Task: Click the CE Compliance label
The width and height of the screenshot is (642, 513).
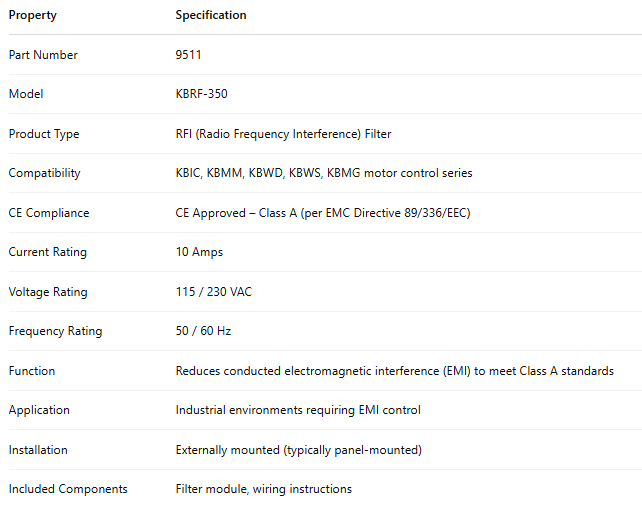Action: (x=49, y=213)
